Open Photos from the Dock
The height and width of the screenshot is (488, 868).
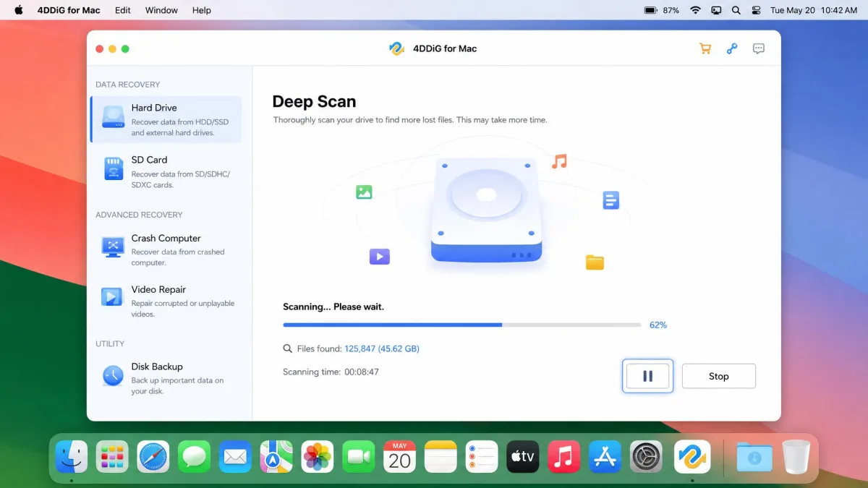coord(318,457)
